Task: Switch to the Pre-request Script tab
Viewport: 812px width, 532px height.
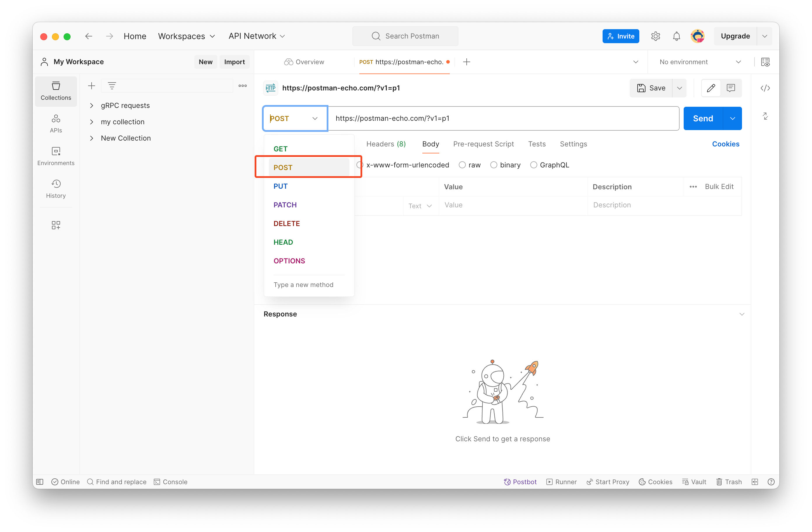Action: (484, 144)
